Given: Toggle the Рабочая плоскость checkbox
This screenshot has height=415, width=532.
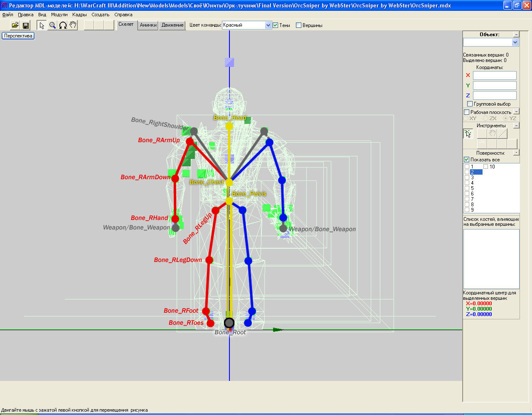Looking at the screenshot, I should 466,112.
